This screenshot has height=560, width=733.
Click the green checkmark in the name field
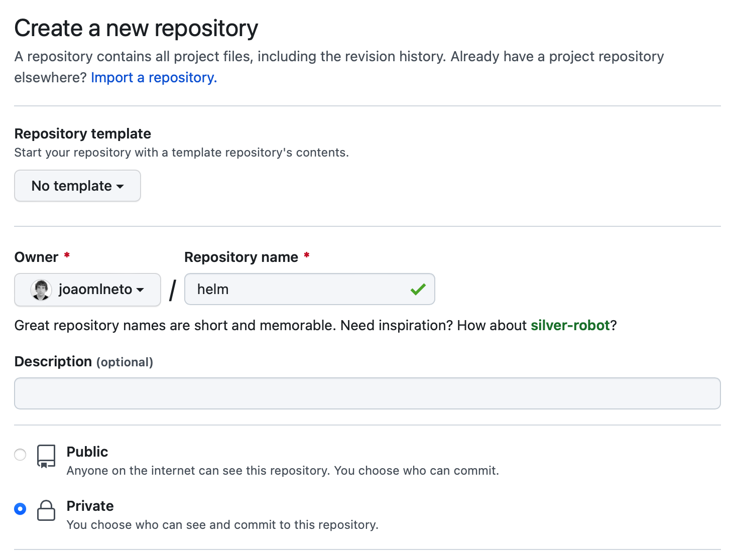pos(418,289)
